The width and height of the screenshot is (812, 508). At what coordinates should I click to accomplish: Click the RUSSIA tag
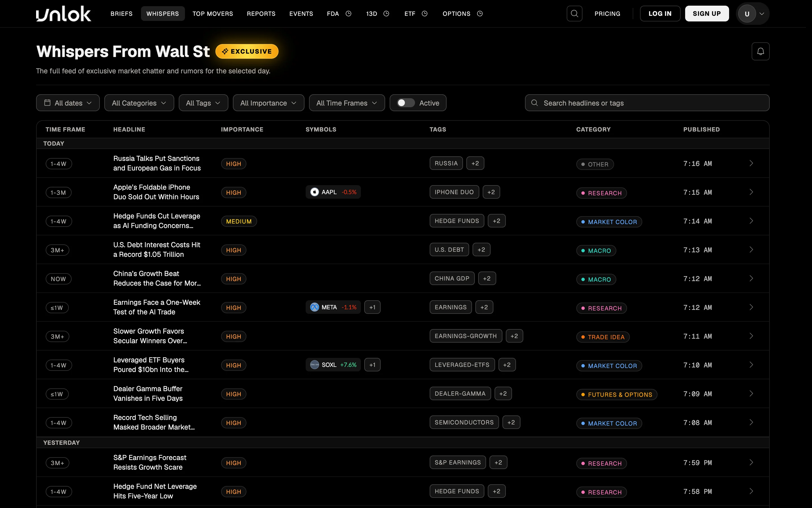pyautogui.click(x=446, y=163)
